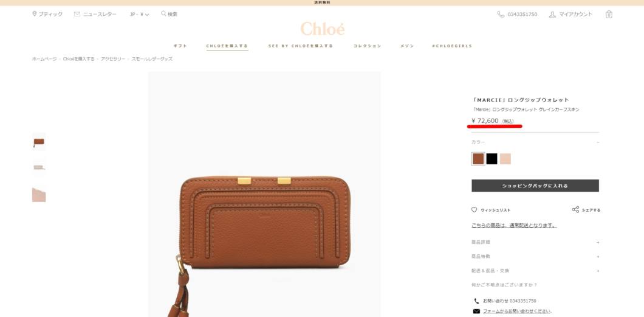
Task: Open the ギフト menu
Action: point(180,46)
